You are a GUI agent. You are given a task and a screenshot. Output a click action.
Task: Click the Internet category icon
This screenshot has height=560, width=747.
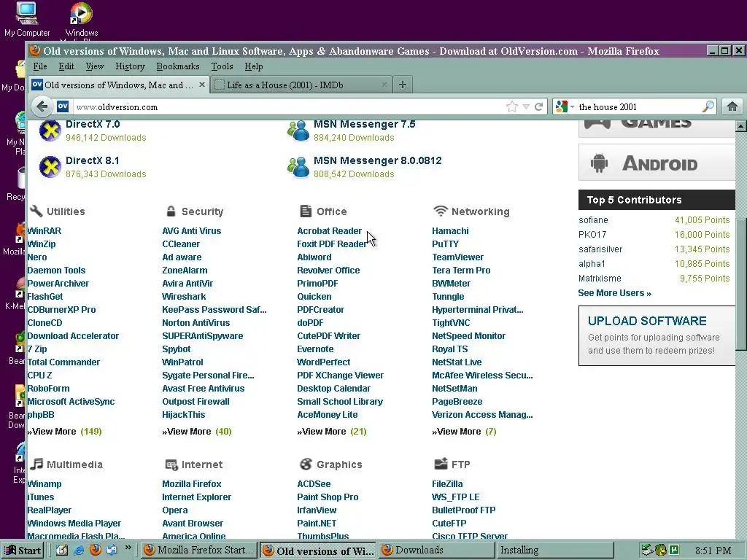coord(171,464)
